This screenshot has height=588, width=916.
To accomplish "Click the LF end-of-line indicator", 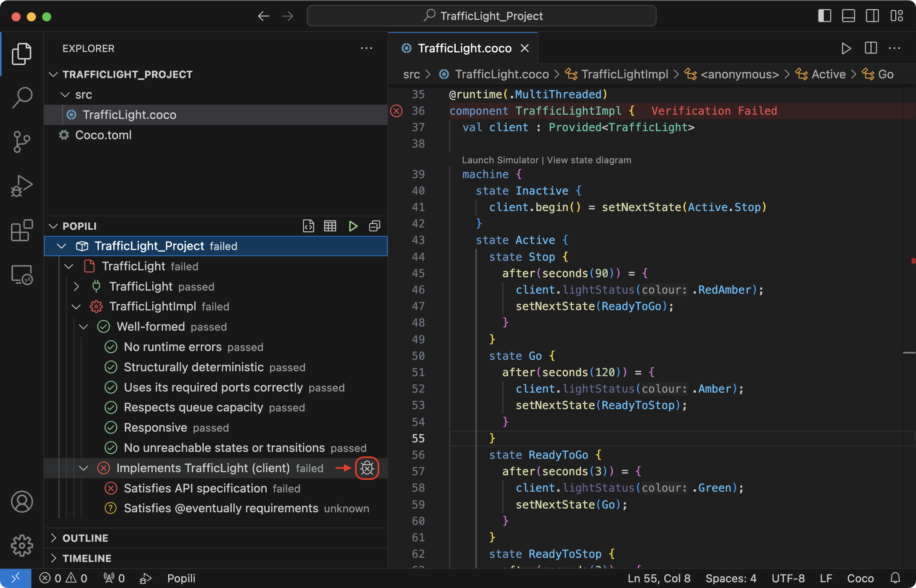I will tap(826, 578).
